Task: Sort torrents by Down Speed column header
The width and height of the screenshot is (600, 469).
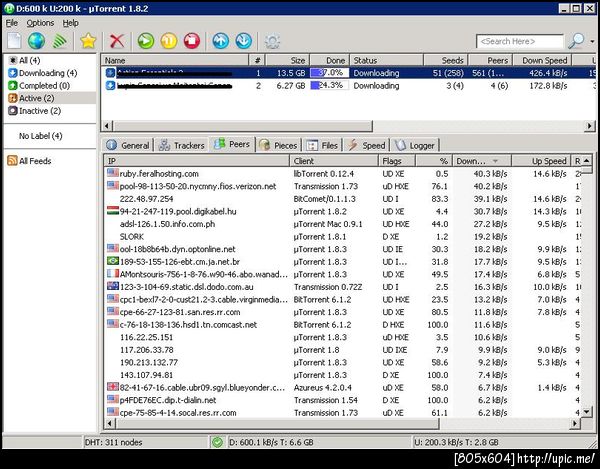Action: 541,60
